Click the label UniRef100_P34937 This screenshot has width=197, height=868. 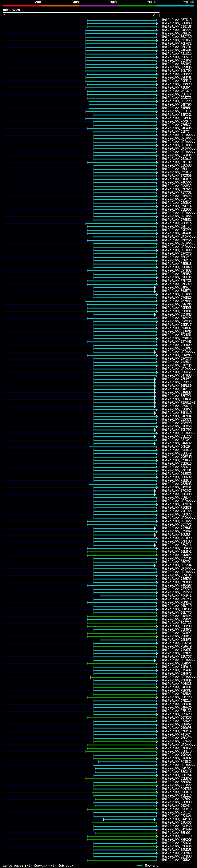click(x=177, y=118)
